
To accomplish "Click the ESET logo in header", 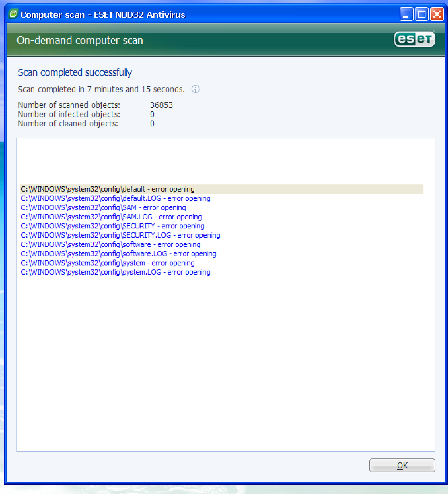I will 414,39.
